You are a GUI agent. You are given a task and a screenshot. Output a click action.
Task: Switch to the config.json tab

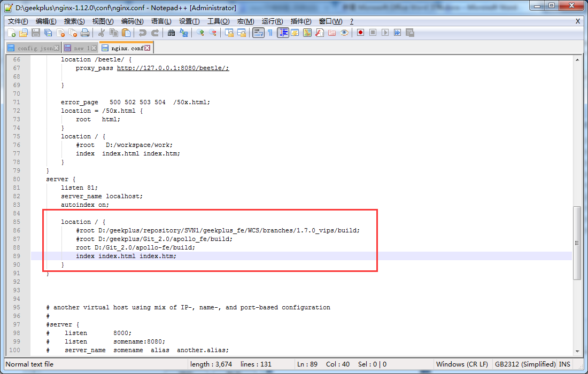[35, 48]
